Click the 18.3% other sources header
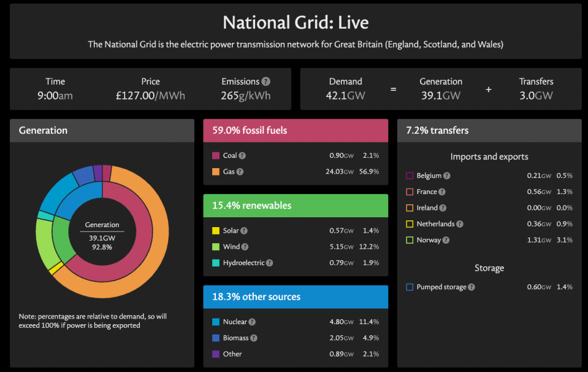This screenshot has height=372, width=588. click(x=296, y=297)
